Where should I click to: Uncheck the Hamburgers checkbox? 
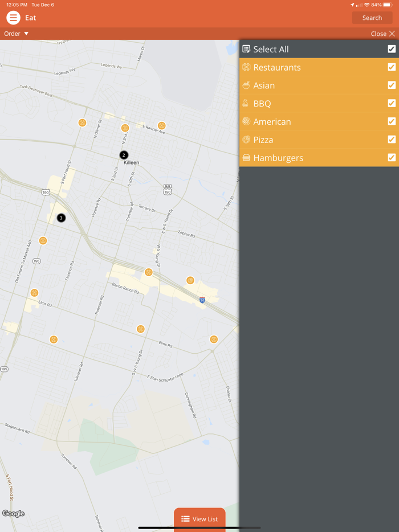point(392,157)
